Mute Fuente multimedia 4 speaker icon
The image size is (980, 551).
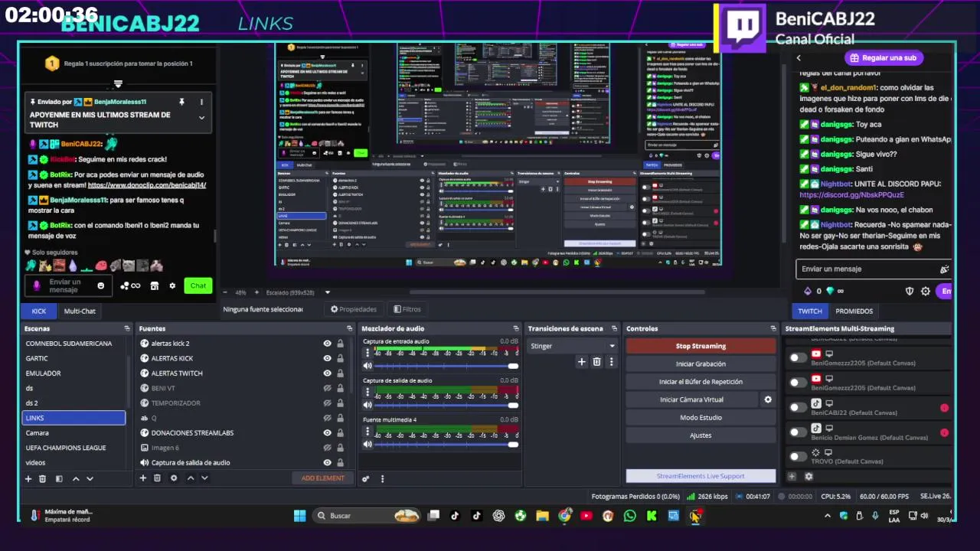pos(367,444)
